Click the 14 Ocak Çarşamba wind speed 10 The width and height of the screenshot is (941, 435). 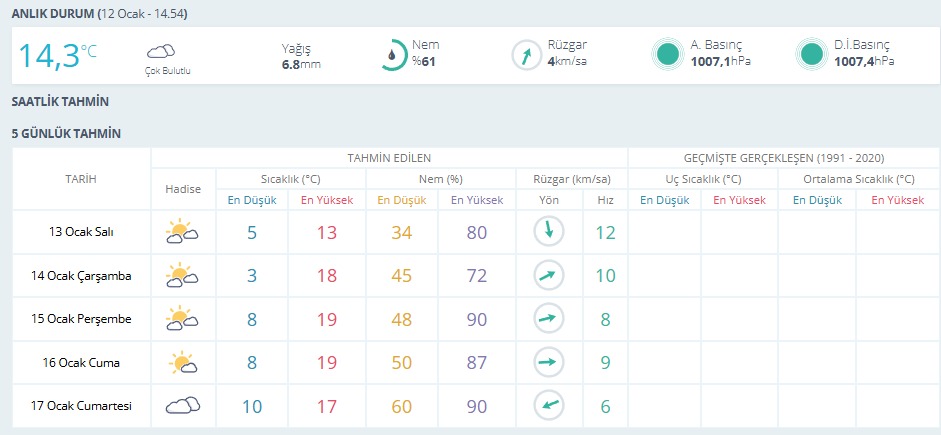tap(606, 276)
